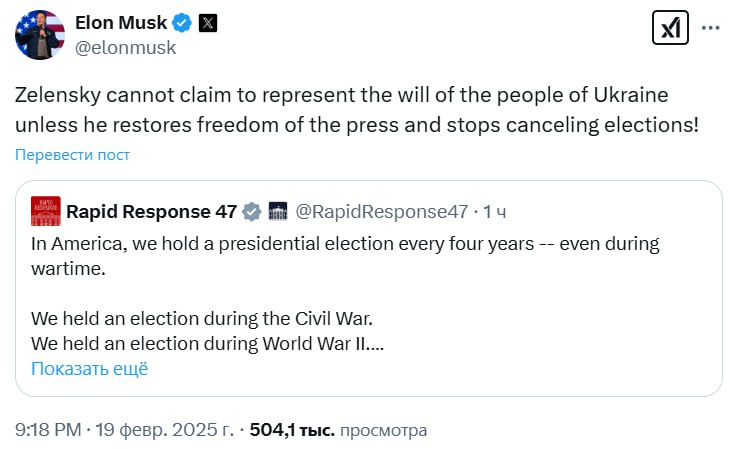Click the X affiliation badge beside name
Viewport: 742px width, 449px height.
coord(207,23)
